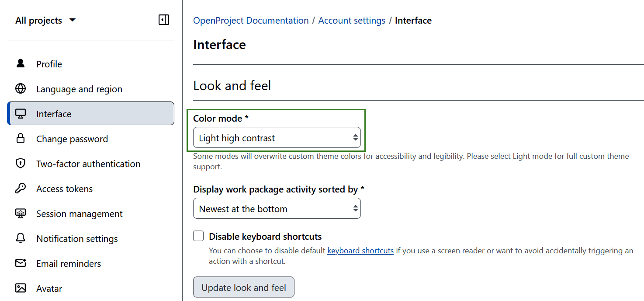The image size is (644, 301).
Task: Click the Profile person icon in sidebar
Action: click(x=20, y=63)
